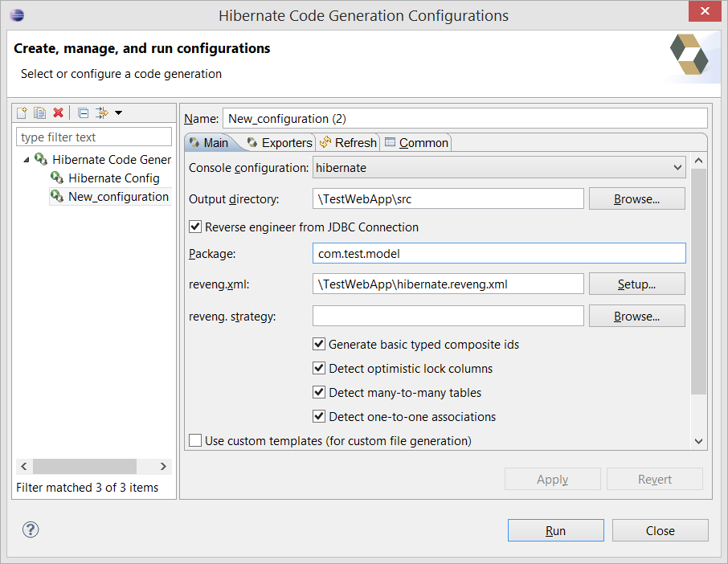
Task: Select Hibernate Code Generation root node
Action: tap(112, 160)
